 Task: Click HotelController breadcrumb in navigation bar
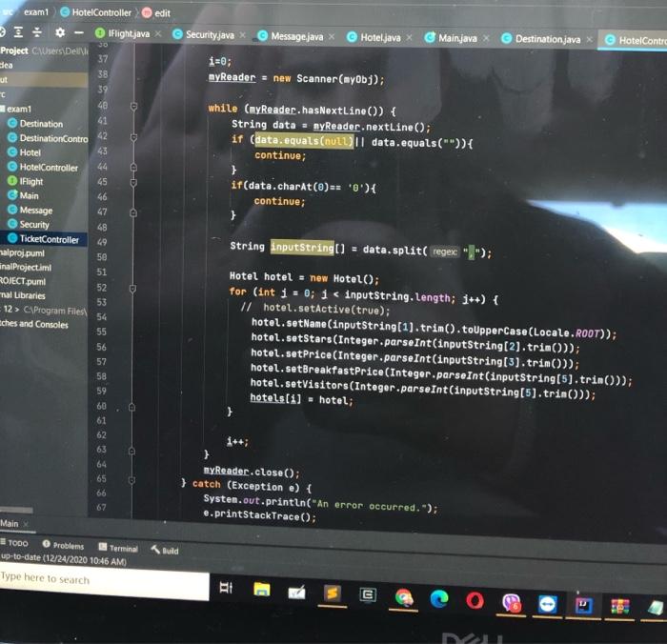95,12
